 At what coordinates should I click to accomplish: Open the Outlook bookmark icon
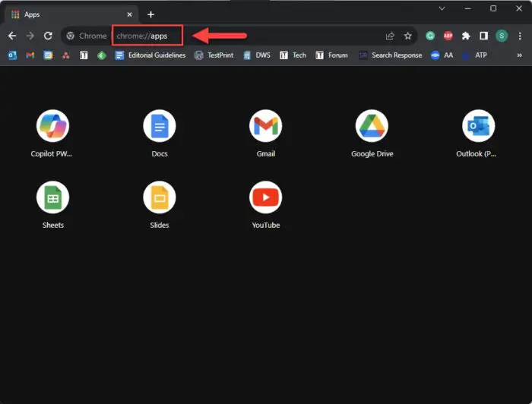[13, 55]
